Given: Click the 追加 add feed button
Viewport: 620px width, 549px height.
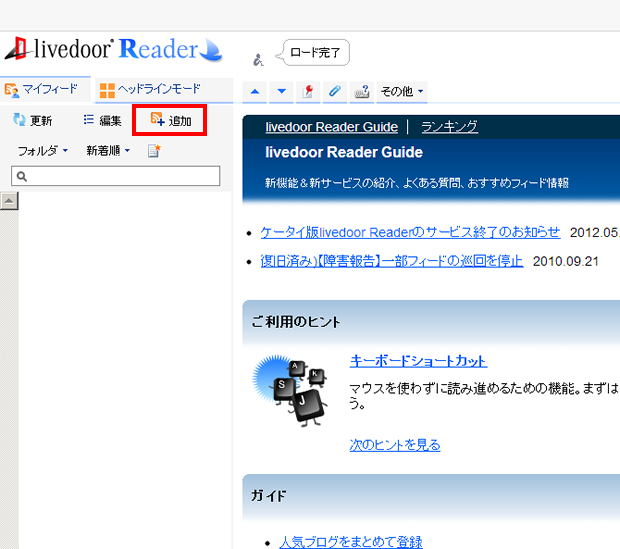Looking at the screenshot, I should click(x=170, y=120).
